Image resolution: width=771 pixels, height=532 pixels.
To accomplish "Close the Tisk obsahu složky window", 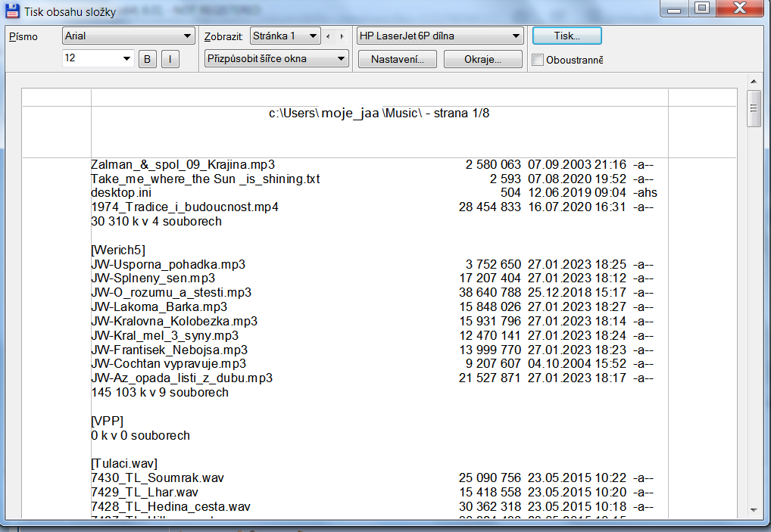I will pos(738,8).
